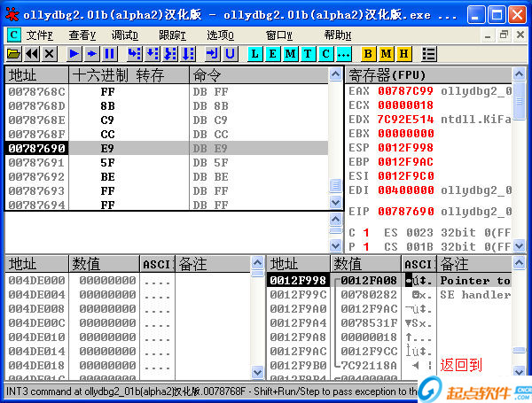Click the 命令 column header
This screenshot has height=403, width=532.
(259, 75)
